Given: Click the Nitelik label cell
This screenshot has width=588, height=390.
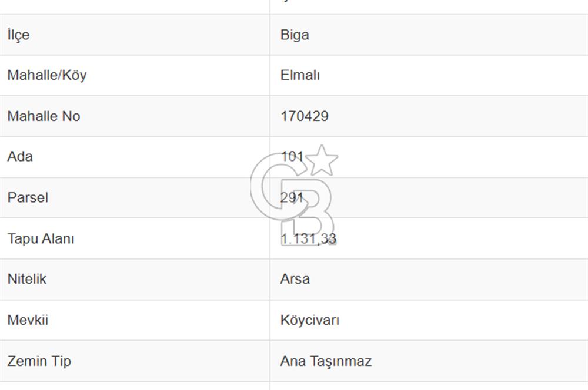Looking at the screenshot, I should click(x=135, y=279).
